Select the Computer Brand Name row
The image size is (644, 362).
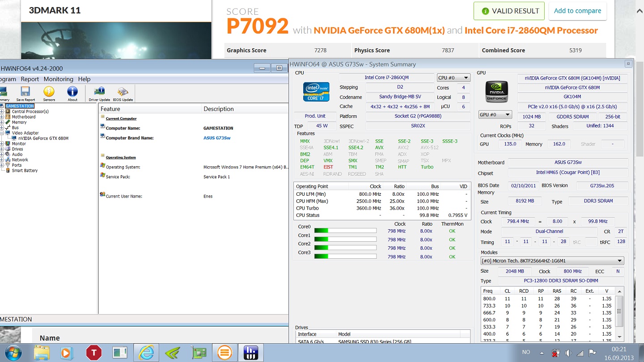194,138
